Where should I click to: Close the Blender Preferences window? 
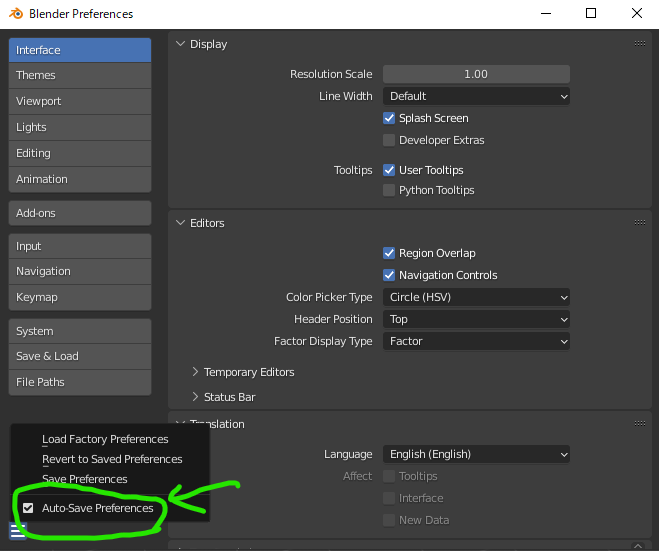click(637, 13)
